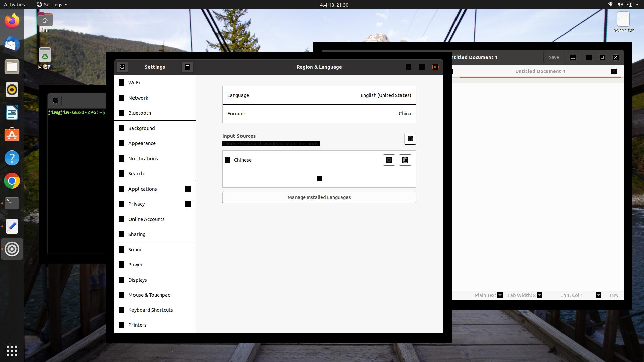
Task: Remove the Chinese input source
Action: pos(405,160)
